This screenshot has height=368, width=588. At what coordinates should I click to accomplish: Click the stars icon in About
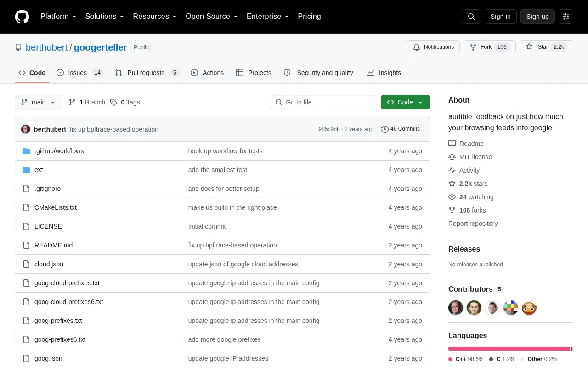(x=452, y=184)
